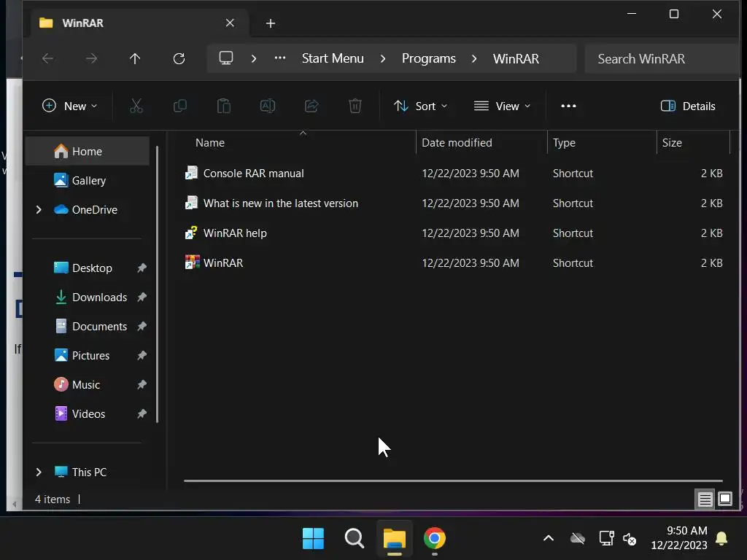Select Home in navigation pane
The height and width of the screenshot is (560, 747).
[x=88, y=151]
